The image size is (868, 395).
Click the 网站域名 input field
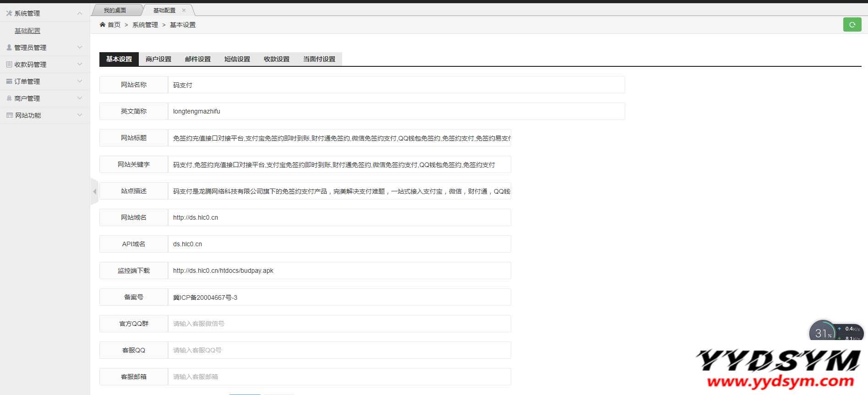339,217
